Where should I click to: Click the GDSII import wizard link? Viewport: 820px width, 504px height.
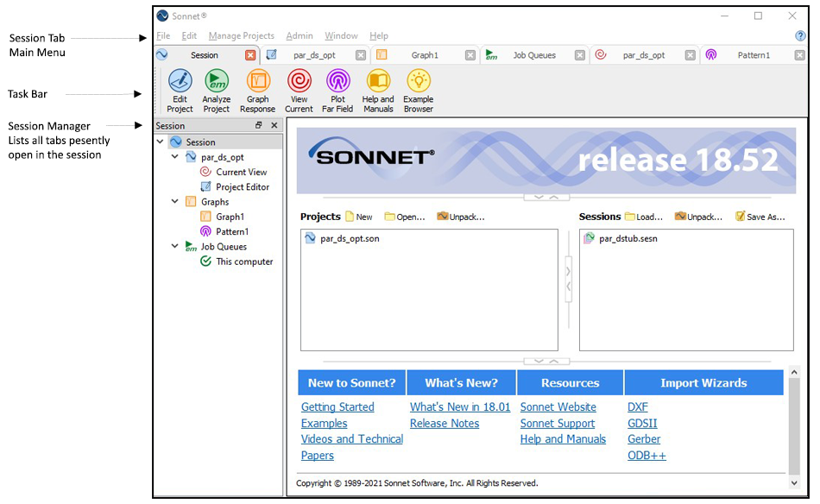(642, 423)
